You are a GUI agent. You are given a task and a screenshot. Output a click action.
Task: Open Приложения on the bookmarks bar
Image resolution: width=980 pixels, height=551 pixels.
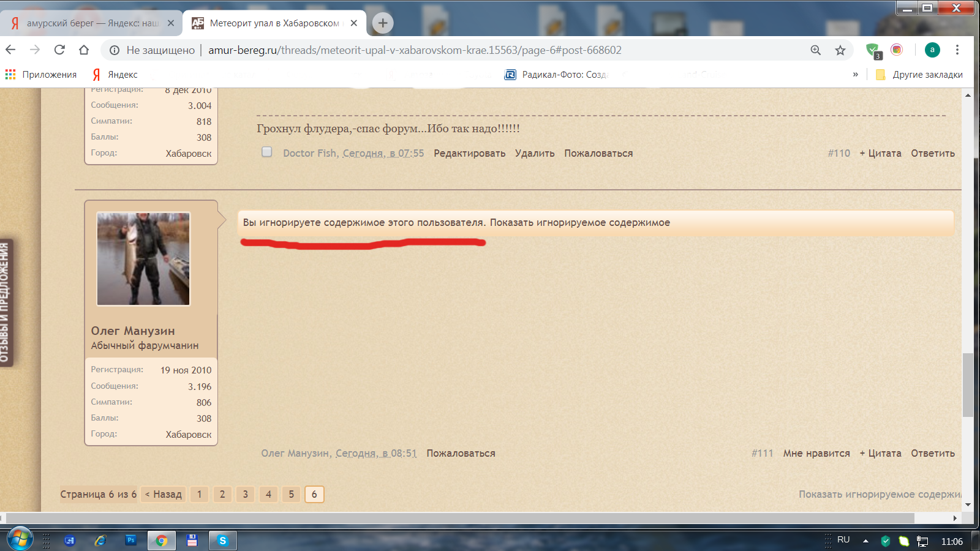click(x=49, y=74)
